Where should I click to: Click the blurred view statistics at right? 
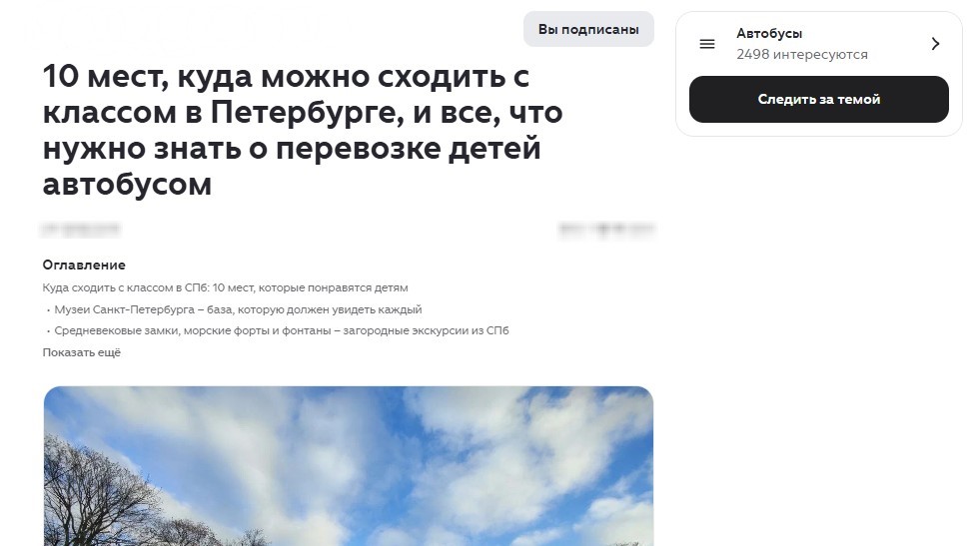[606, 230]
